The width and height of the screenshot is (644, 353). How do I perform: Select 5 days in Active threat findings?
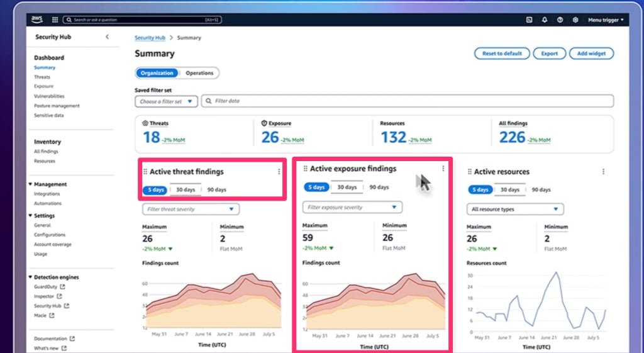tap(155, 190)
